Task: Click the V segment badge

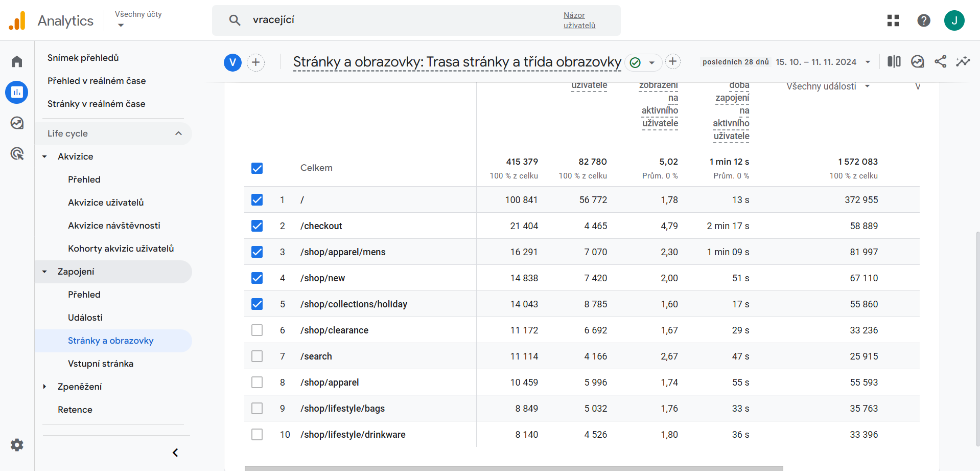Action: tap(232, 62)
